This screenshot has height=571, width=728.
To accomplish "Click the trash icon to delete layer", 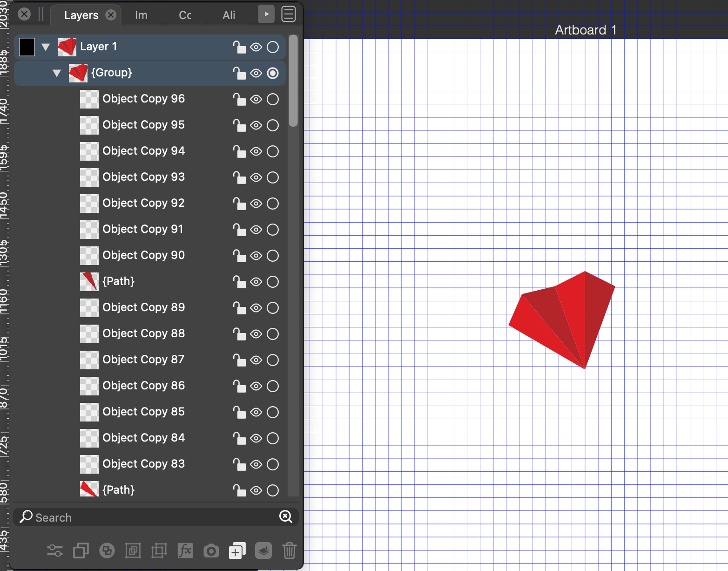I will 289,551.
